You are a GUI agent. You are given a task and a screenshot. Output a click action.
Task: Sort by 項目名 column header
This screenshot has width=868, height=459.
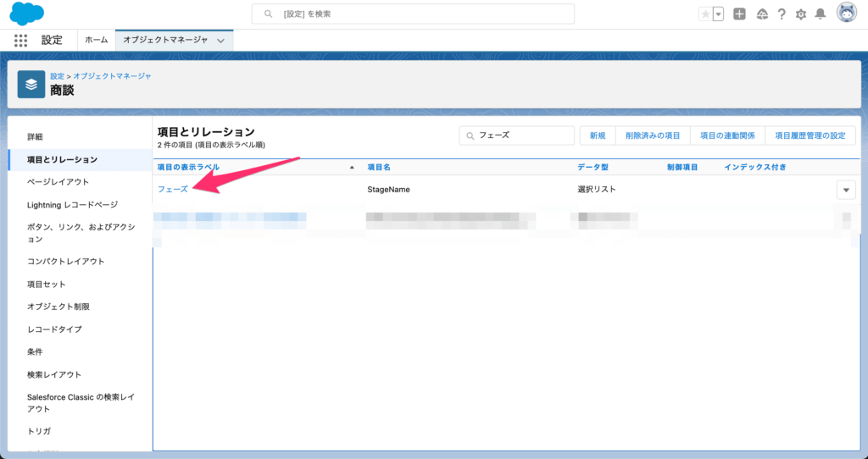[x=379, y=167]
